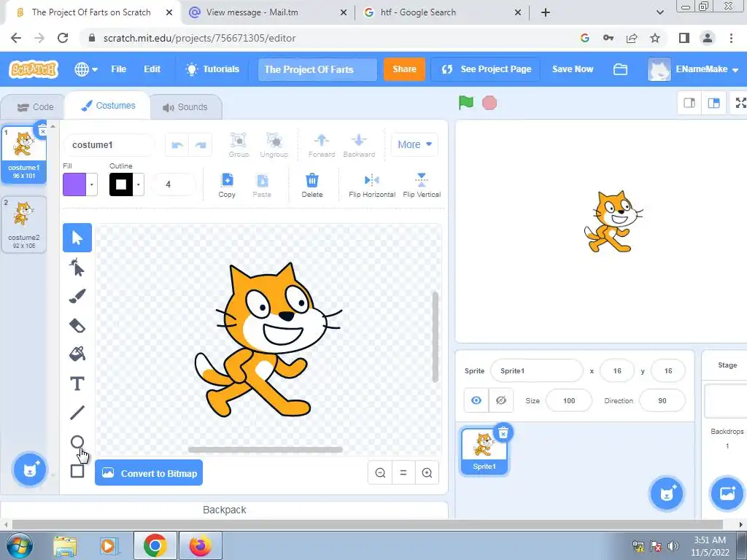Zoom in the paint canvas
The width and height of the screenshot is (747, 560).
click(x=427, y=472)
